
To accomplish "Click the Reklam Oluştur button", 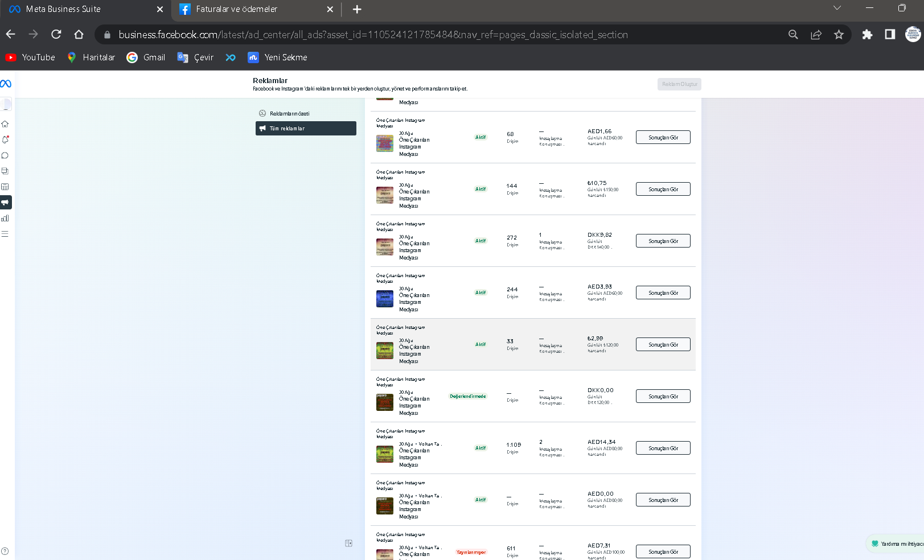I will pos(679,84).
